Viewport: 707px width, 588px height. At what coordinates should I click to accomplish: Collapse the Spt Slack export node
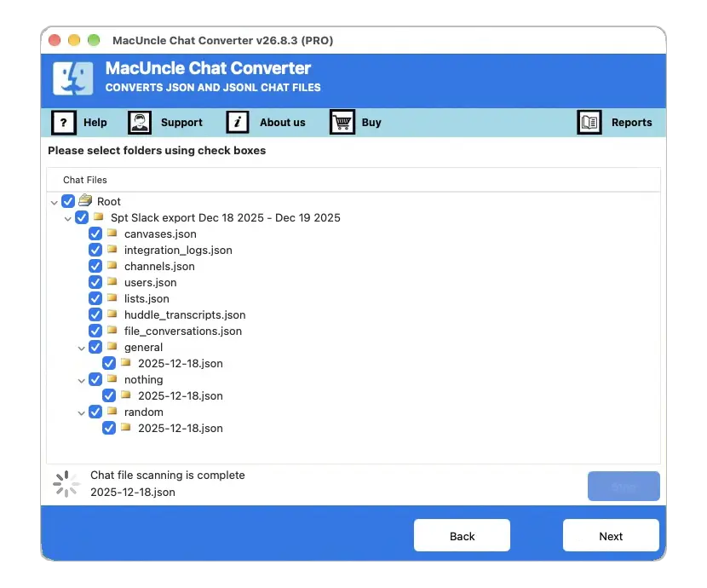click(x=67, y=219)
